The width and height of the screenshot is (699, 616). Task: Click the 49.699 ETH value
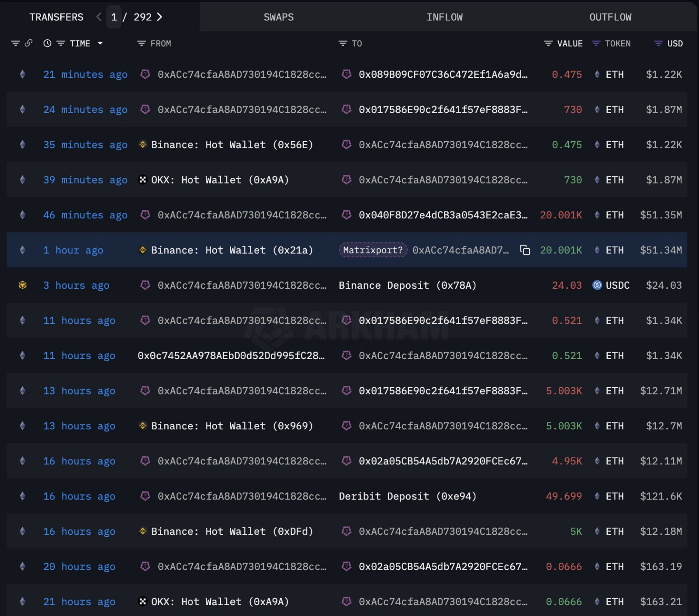[x=564, y=496]
